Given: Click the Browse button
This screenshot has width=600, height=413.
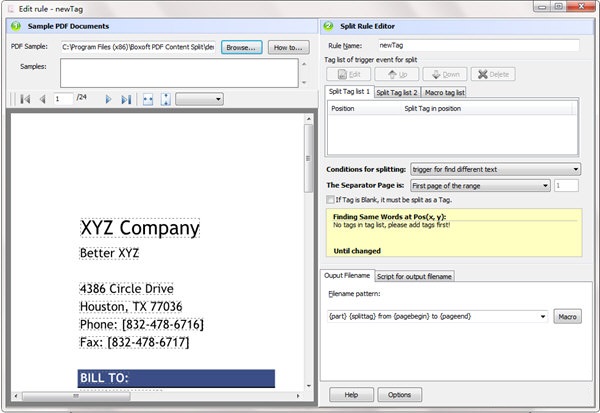Looking at the screenshot, I should click(241, 47).
